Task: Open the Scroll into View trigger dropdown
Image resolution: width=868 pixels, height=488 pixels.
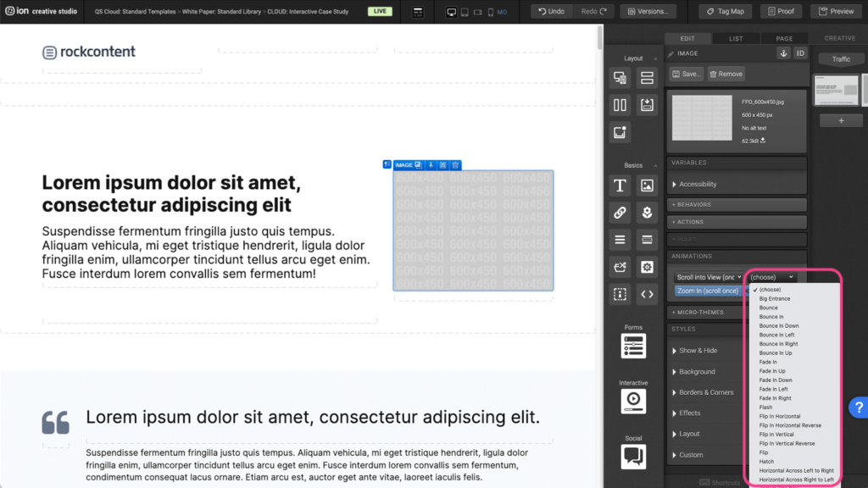Action: (709, 277)
